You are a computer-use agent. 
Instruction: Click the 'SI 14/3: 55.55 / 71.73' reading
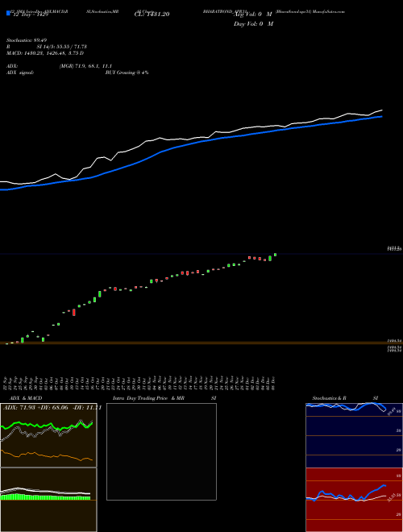pyautogui.click(x=61, y=47)
